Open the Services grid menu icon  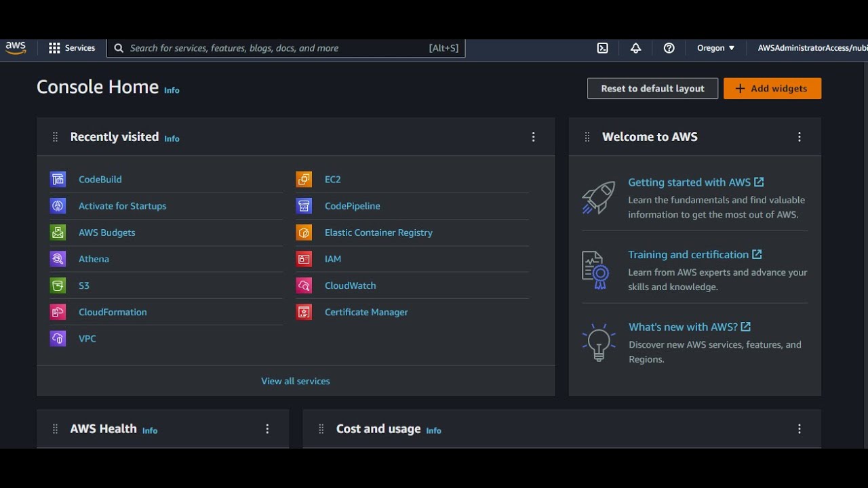point(54,48)
